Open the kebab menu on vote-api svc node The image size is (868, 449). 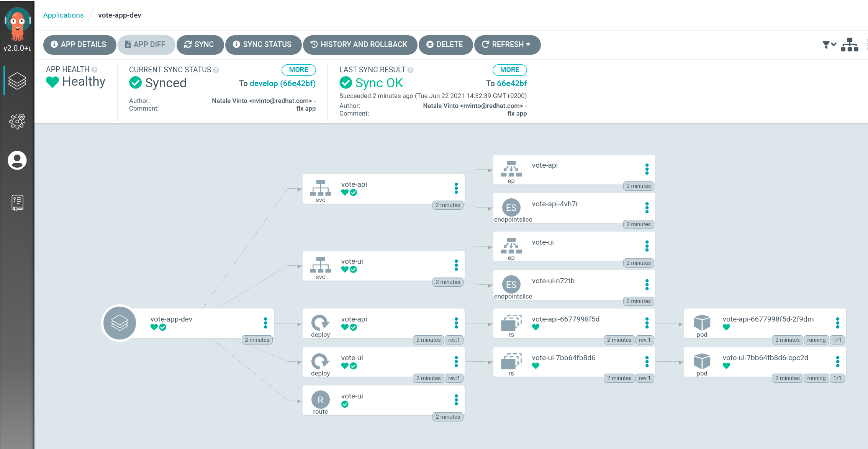tap(456, 188)
